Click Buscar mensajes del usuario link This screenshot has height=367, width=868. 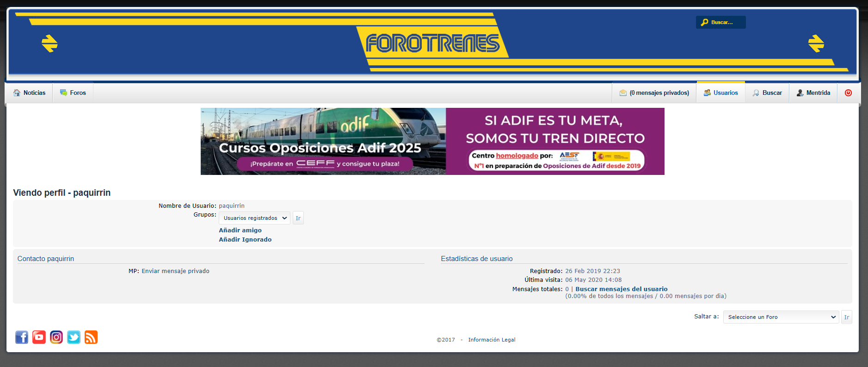point(622,289)
